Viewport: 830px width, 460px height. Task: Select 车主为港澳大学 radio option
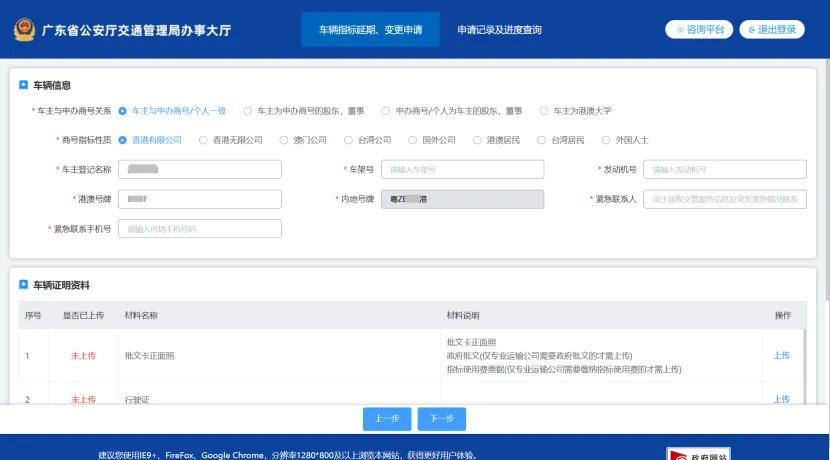[x=544, y=111]
